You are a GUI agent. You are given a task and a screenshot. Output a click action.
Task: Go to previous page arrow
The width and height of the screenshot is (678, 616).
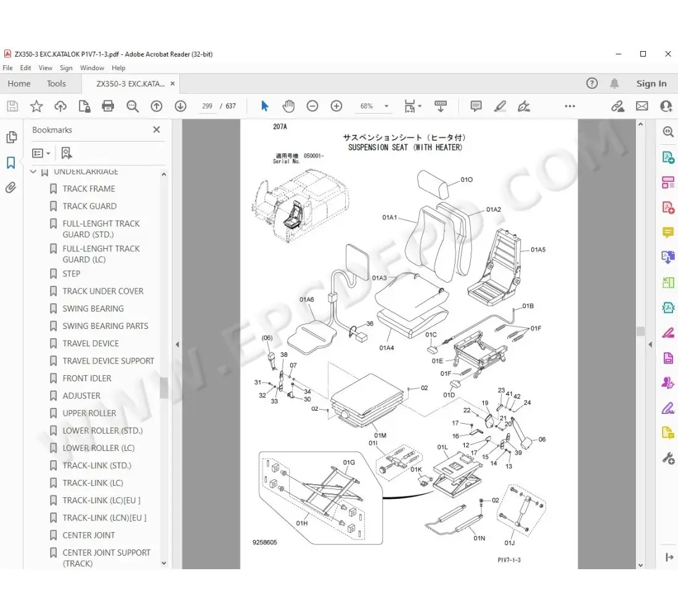[157, 106]
